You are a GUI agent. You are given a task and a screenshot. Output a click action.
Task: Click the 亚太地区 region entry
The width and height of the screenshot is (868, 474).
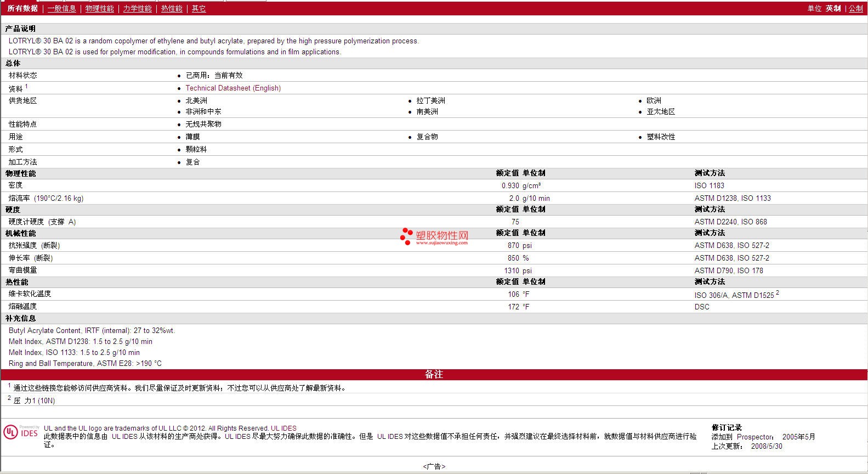point(661,112)
